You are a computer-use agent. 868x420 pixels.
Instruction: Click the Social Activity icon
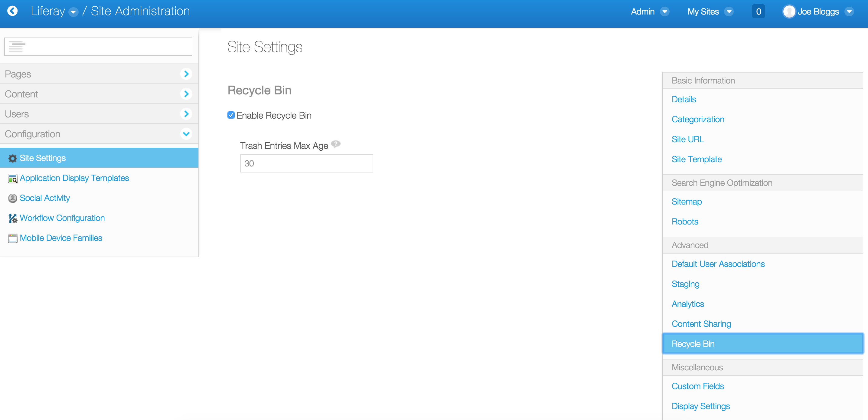click(x=12, y=199)
